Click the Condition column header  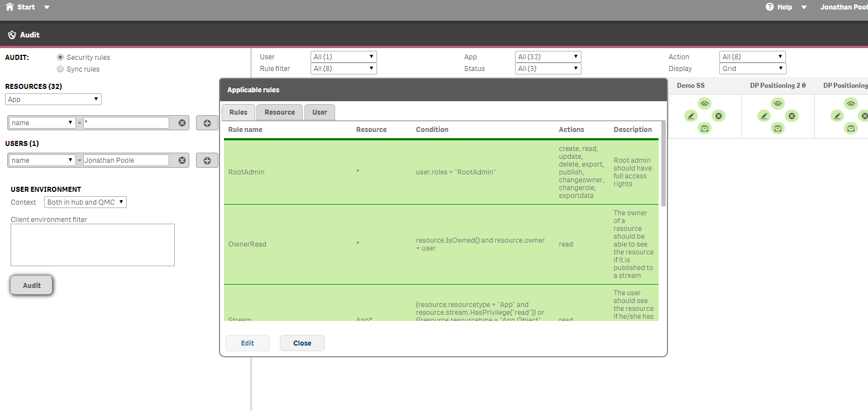pos(432,130)
